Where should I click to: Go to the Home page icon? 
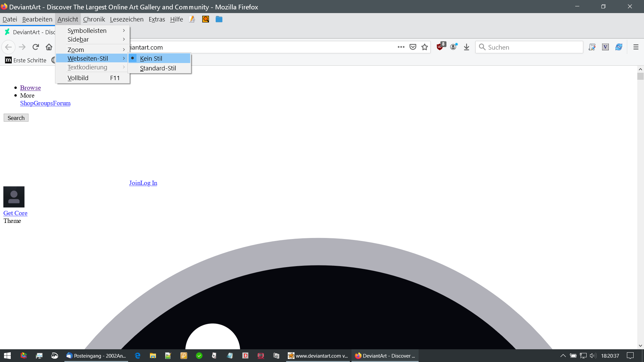point(49,47)
